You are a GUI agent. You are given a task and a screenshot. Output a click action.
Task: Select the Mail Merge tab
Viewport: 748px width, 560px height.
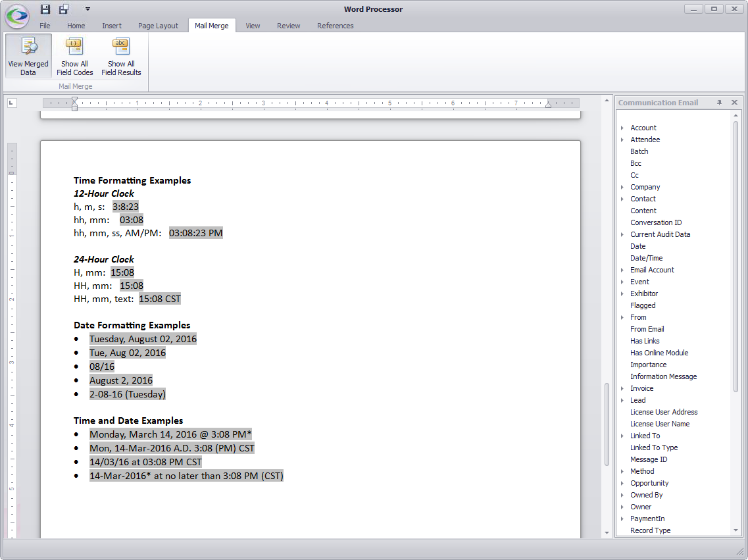(x=211, y=26)
